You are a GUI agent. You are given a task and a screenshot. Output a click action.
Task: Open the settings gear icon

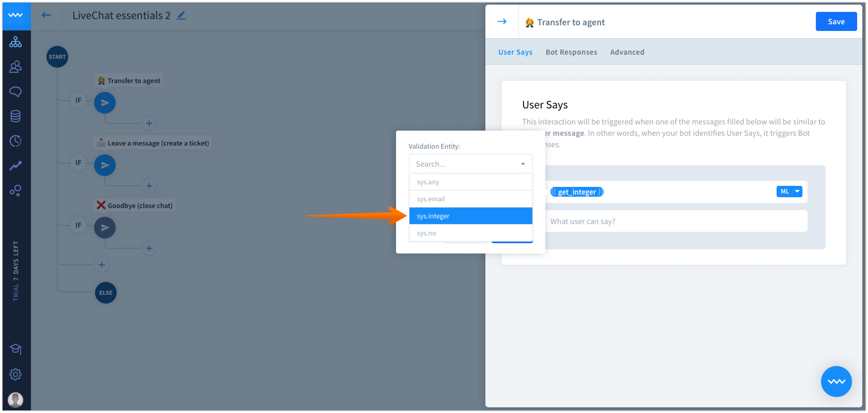(15, 374)
